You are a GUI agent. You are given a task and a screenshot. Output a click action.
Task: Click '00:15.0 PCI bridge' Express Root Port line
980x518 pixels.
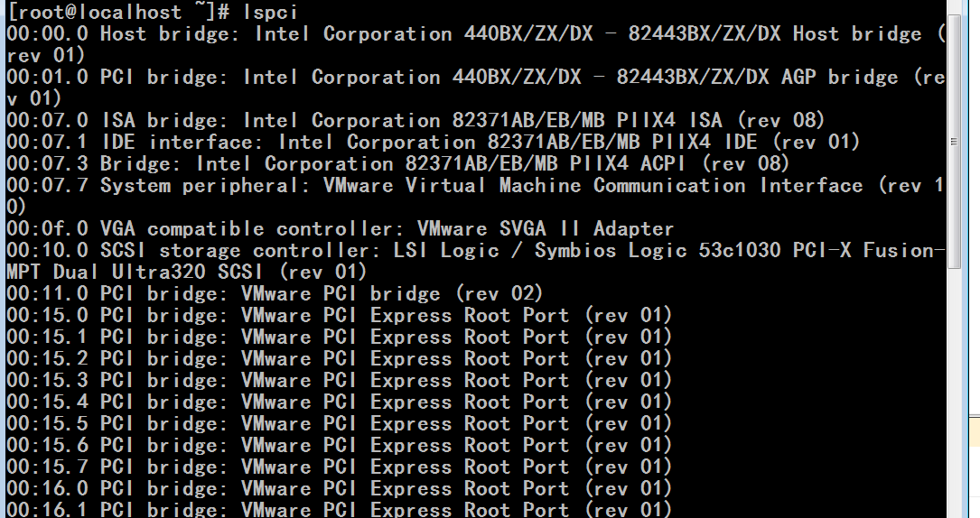[339, 315]
